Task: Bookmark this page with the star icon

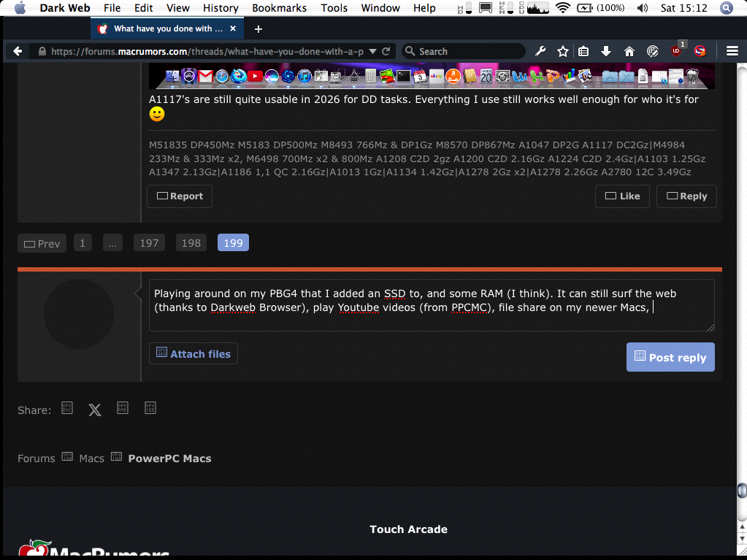Action: pos(562,51)
